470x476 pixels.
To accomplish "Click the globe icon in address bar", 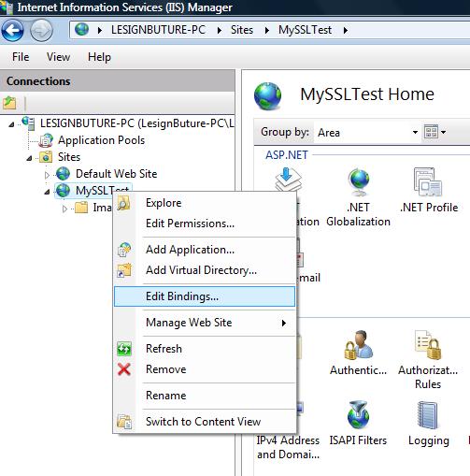I will tap(81, 30).
